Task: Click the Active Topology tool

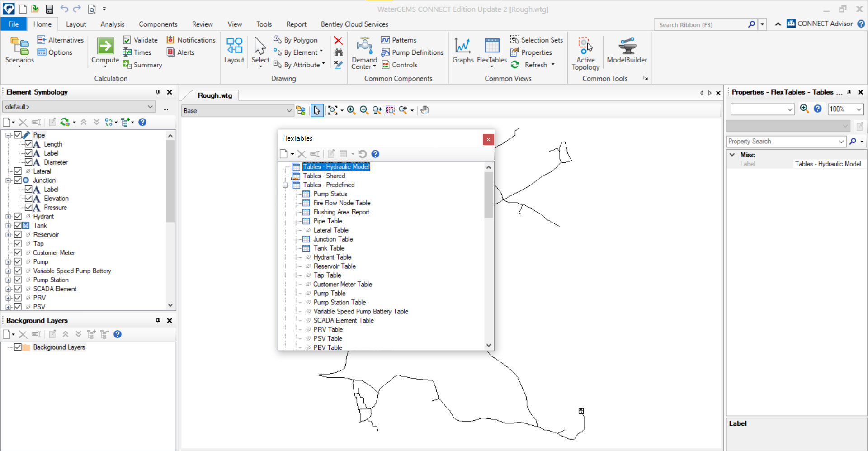Action: point(585,46)
